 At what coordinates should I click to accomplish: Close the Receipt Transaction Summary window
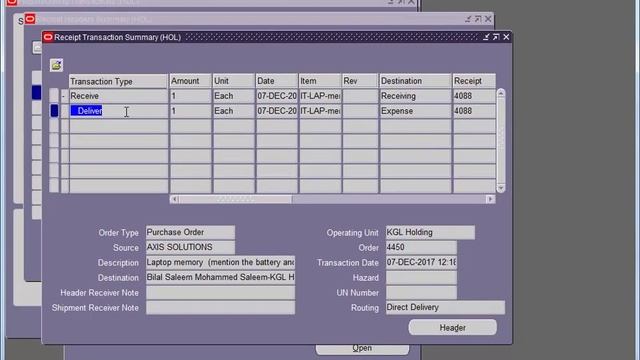point(506,37)
